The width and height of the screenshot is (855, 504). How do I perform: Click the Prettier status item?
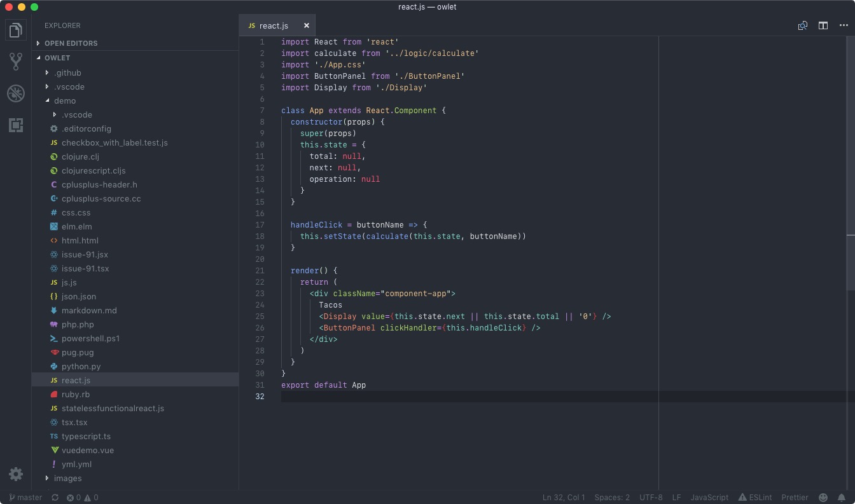pos(795,498)
